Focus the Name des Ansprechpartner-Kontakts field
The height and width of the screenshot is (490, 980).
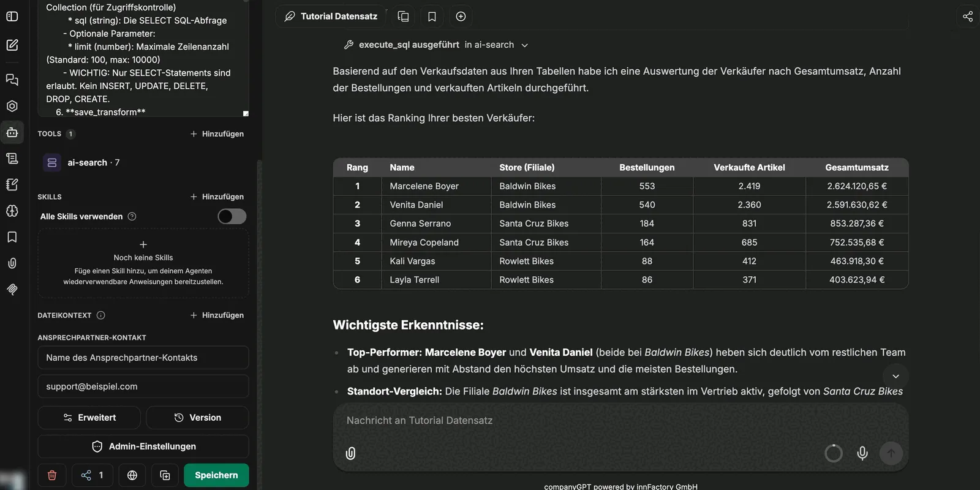[143, 358]
